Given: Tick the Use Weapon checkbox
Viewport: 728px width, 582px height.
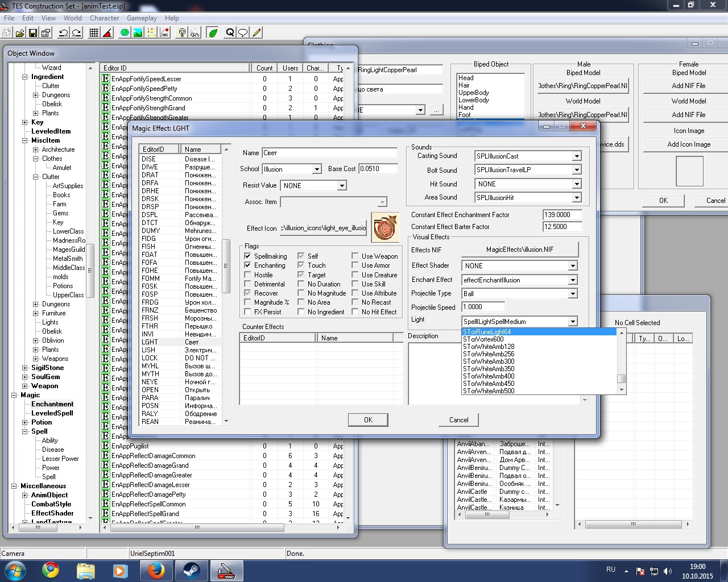Looking at the screenshot, I should tap(355, 256).
